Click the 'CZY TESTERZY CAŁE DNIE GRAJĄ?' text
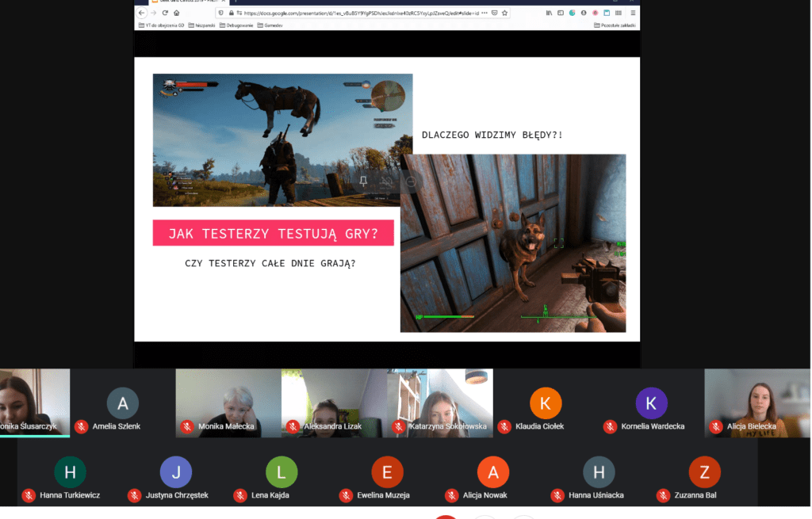 click(270, 263)
